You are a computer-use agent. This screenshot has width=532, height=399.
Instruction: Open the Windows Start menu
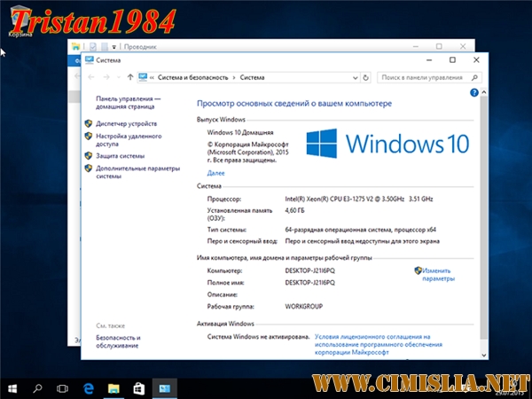(x=12, y=388)
